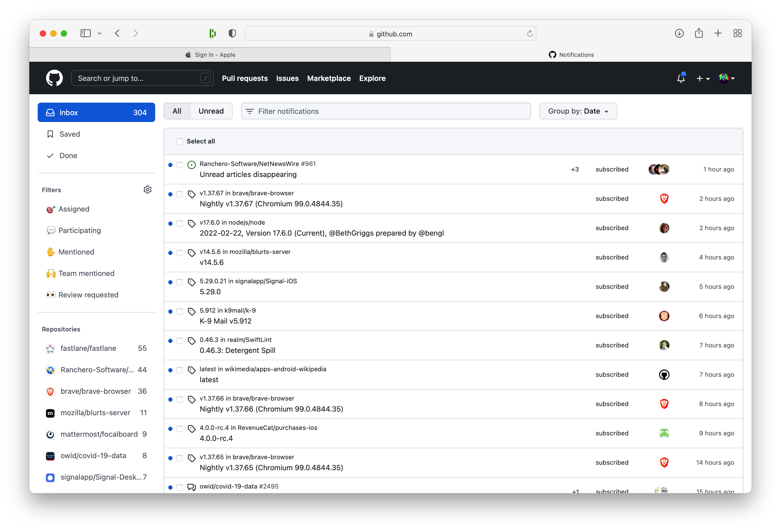Select the nodejs v17.6.0 notification checkbox
781x532 pixels.
[x=180, y=224]
